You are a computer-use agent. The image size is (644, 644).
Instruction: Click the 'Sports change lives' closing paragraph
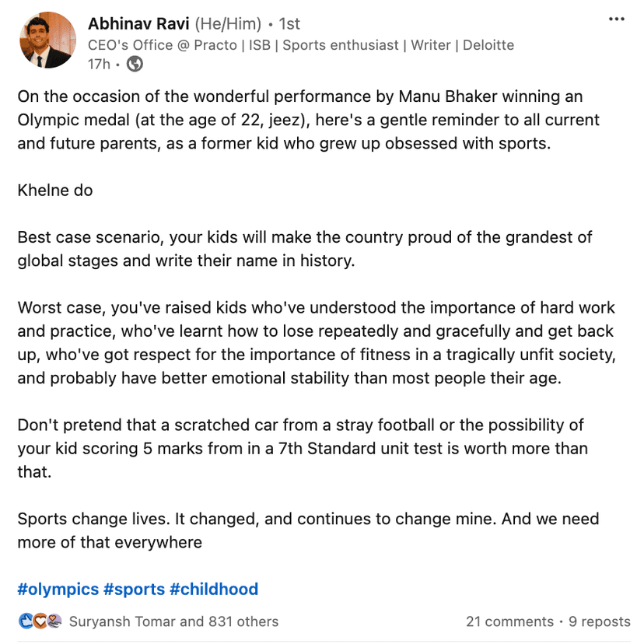pos(308,530)
